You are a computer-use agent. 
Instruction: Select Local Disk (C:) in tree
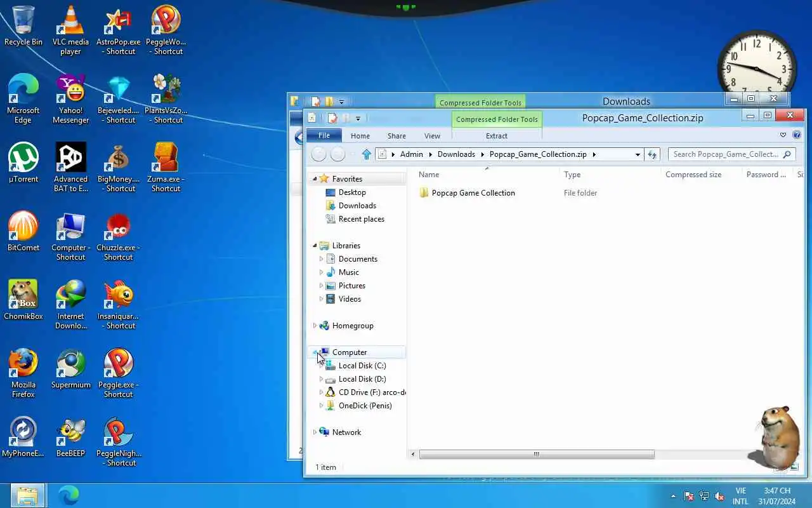click(x=362, y=366)
